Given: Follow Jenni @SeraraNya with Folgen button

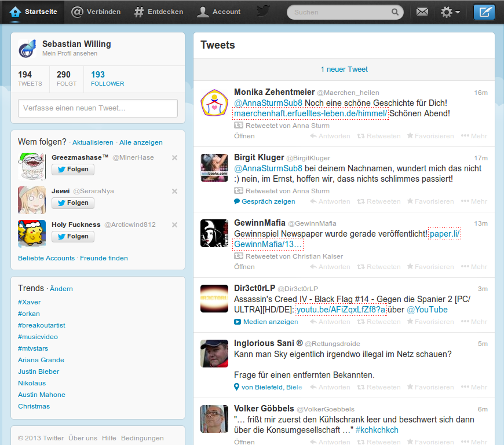Looking at the screenshot, I should pyautogui.click(x=73, y=203).
